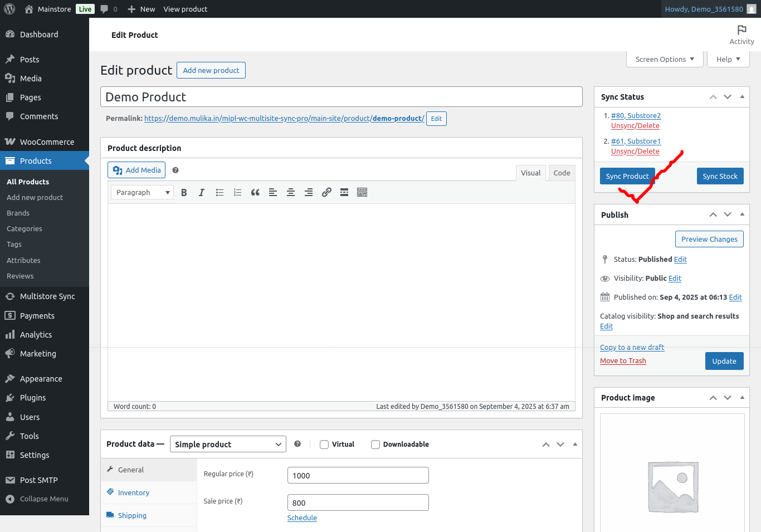Edit the permalink slug button
The height and width of the screenshot is (532, 761).
pos(436,119)
